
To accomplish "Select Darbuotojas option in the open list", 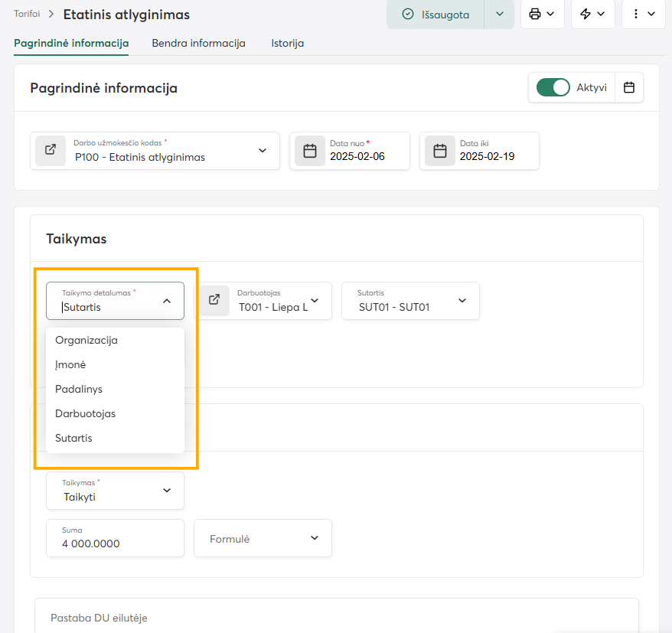I will 115,413.
